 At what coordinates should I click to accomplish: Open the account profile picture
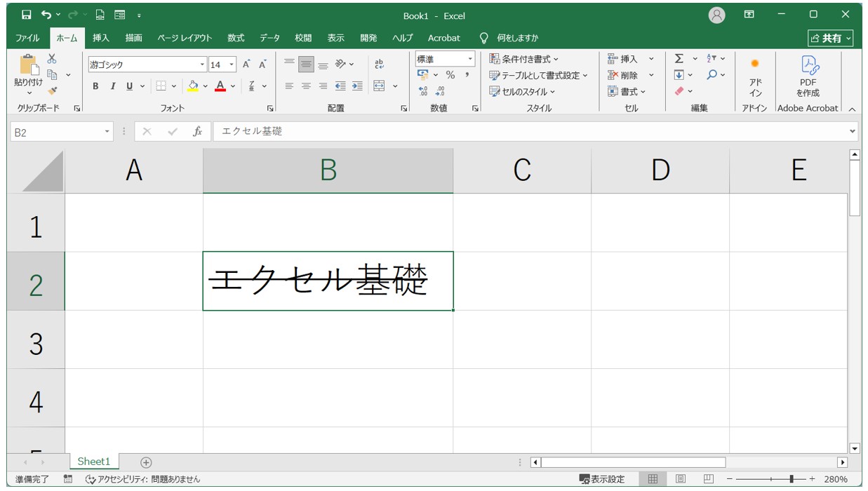716,15
